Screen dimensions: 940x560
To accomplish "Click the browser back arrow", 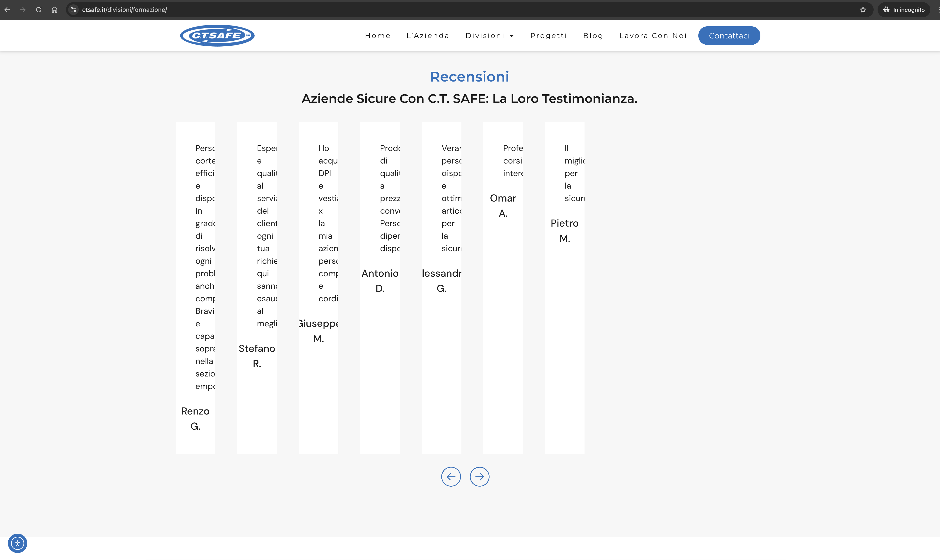I will point(7,10).
